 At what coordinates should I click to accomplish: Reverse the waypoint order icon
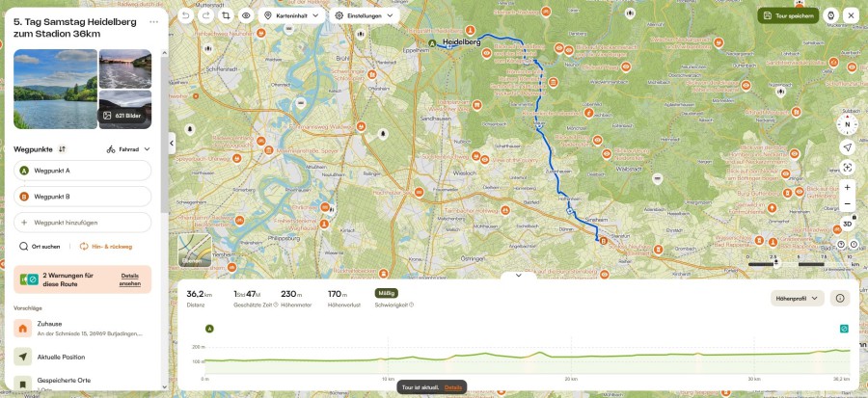click(x=62, y=149)
